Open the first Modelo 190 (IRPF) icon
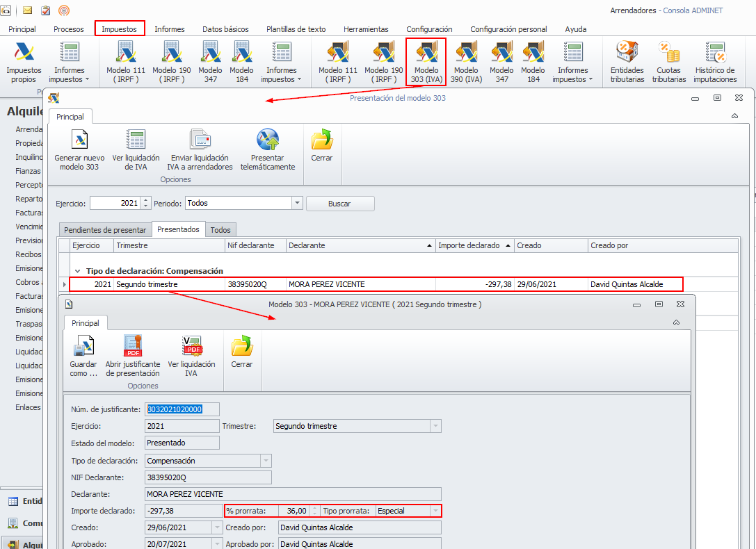This screenshot has width=756, height=549. tap(172, 63)
